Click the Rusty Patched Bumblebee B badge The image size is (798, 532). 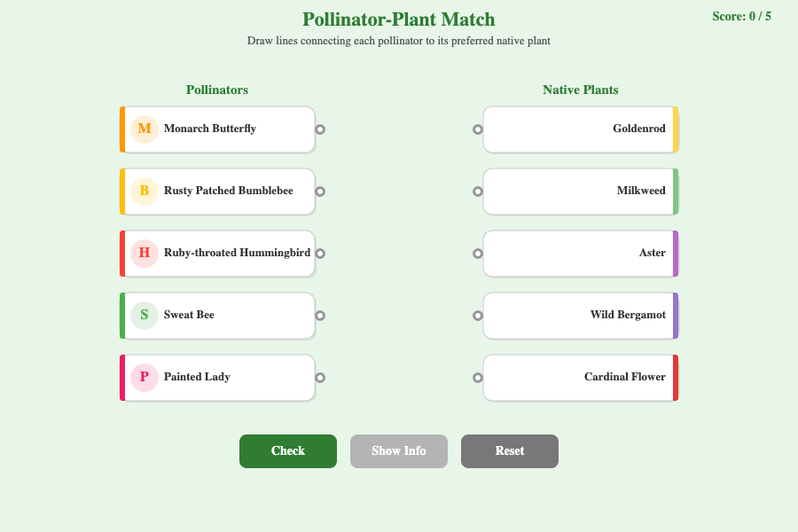coord(145,192)
